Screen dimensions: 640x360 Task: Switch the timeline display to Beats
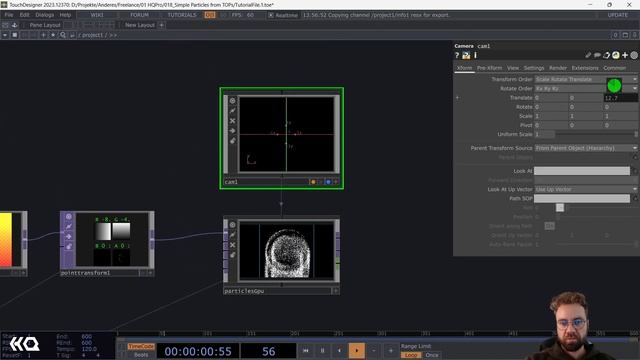141,355
